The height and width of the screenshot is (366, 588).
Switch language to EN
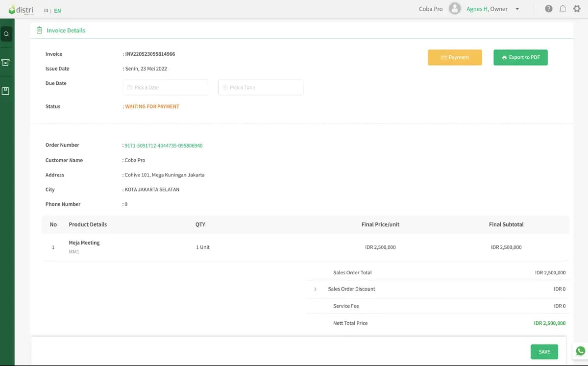57,11
